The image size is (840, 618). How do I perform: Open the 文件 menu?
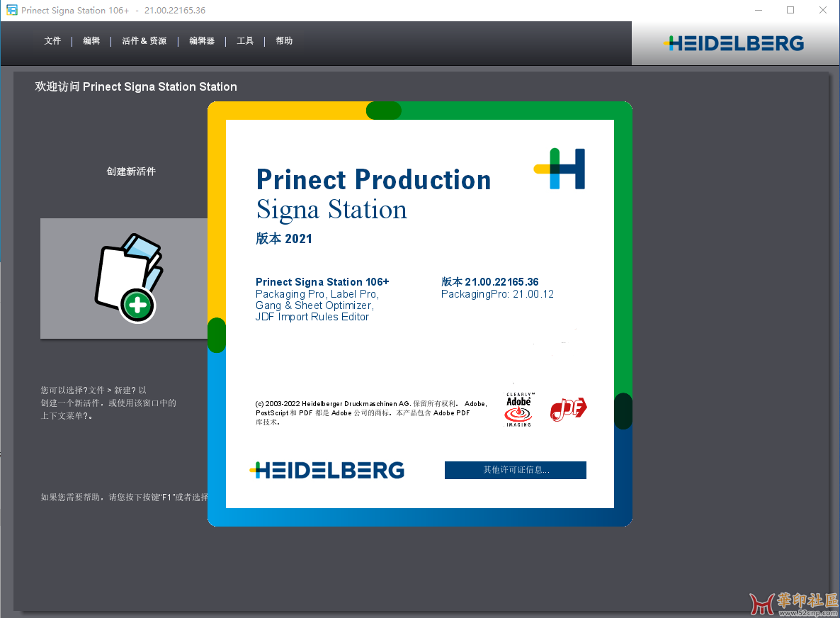pyautogui.click(x=52, y=40)
